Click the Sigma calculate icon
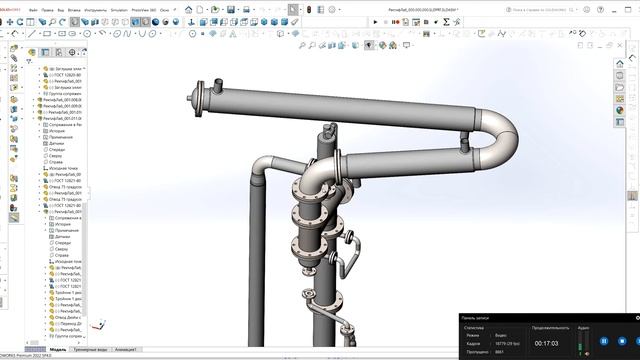The height and width of the screenshot is (360, 640). [x=446, y=22]
